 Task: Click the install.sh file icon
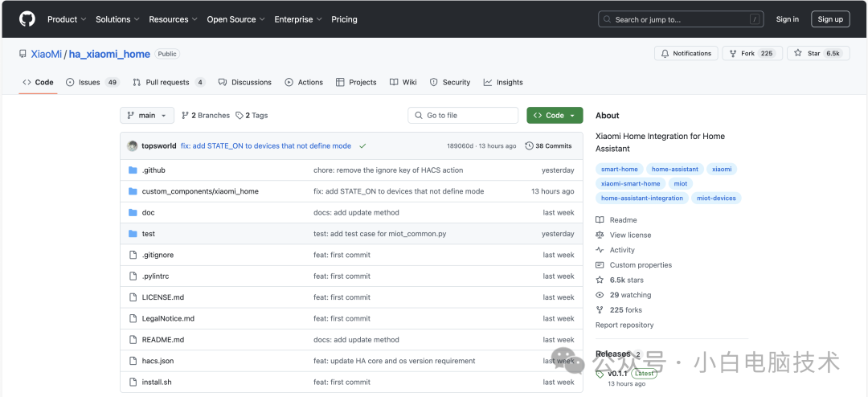133,382
